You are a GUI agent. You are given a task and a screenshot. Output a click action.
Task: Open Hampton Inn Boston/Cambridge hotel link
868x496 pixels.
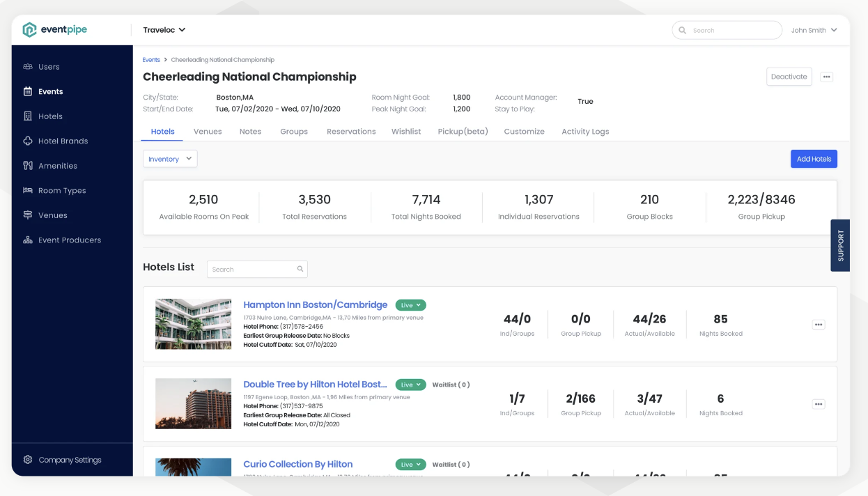pyautogui.click(x=315, y=304)
